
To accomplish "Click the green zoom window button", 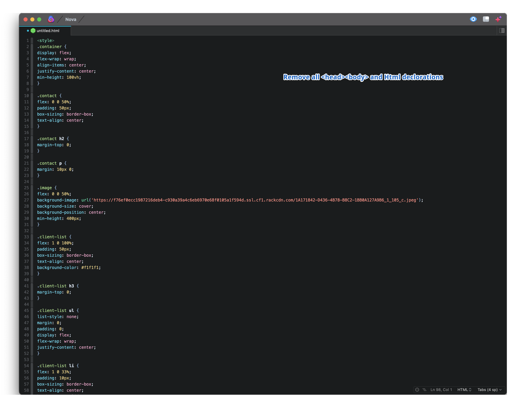I will [39, 19].
